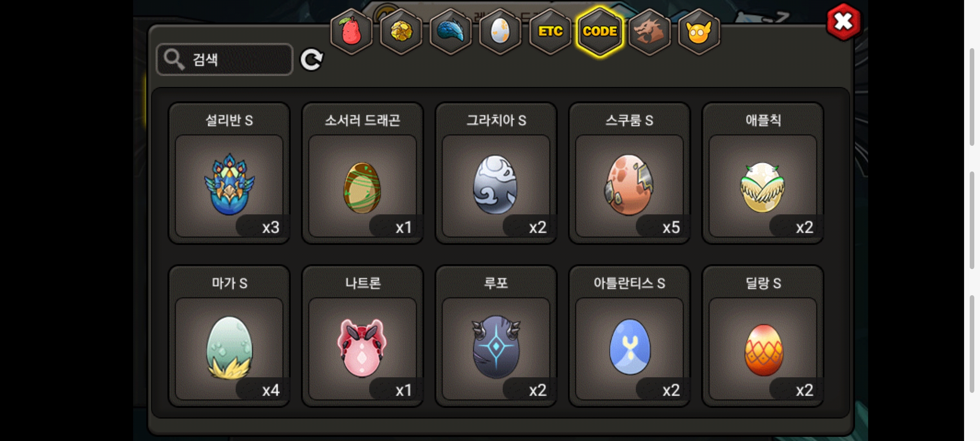Click the 검색 search field
This screenshot has width=980, height=441.
click(225, 60)
